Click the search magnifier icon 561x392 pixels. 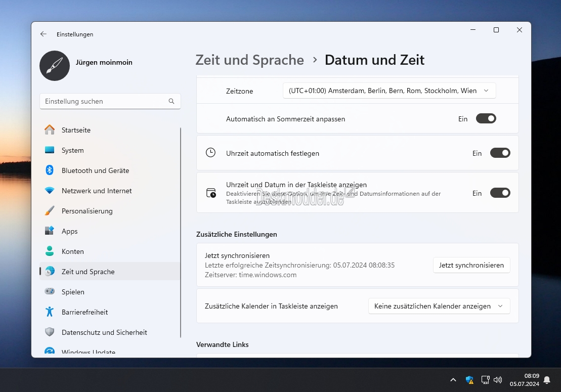pos(171,101)
